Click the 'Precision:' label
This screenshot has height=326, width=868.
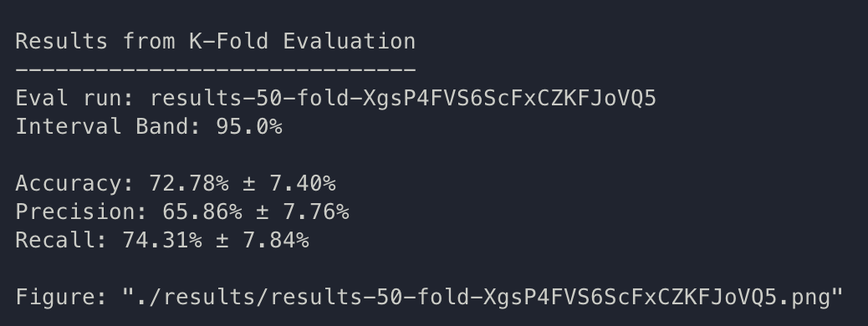coord(82,212)
